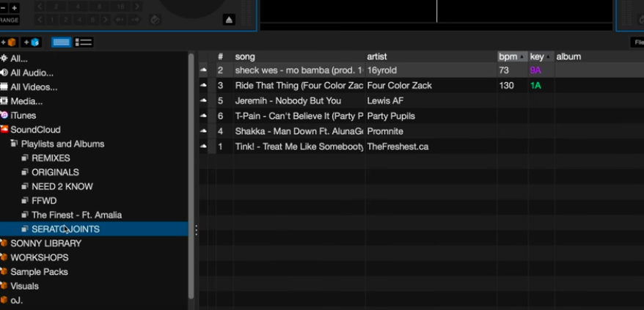
Task: Click artist cell 'Party Pupils'
Action: tap(391, 117)
